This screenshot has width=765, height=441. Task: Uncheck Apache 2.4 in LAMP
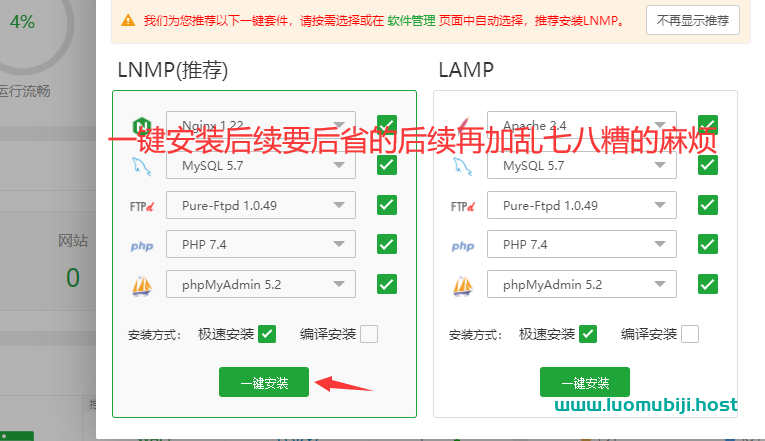pyautogui.click(x=708, y=125)
